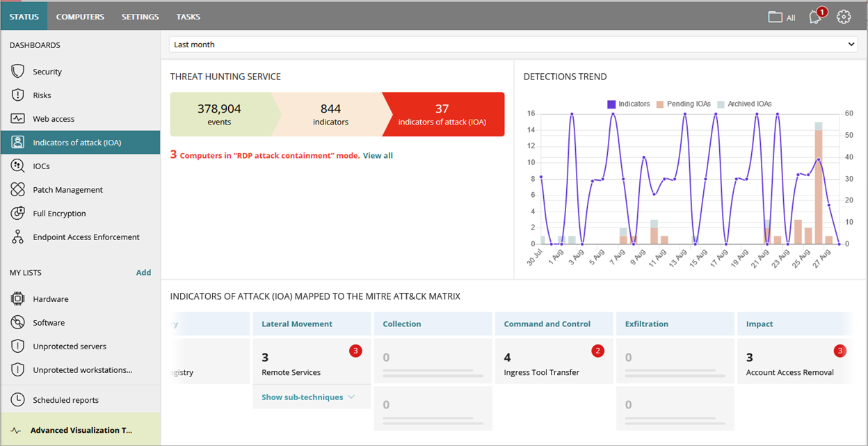This screenshot has width=868, height=446.
Task: Open Patch Management
Action: [x=67, y=189]
